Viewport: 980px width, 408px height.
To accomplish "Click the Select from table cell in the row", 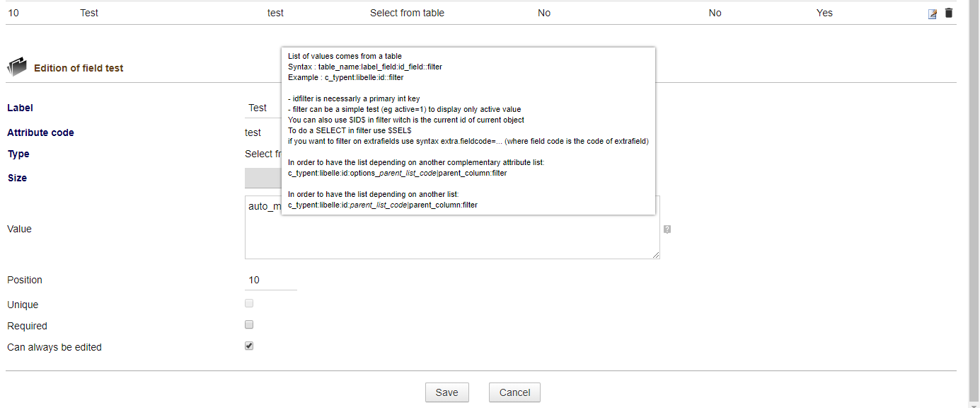I will 407,13.
